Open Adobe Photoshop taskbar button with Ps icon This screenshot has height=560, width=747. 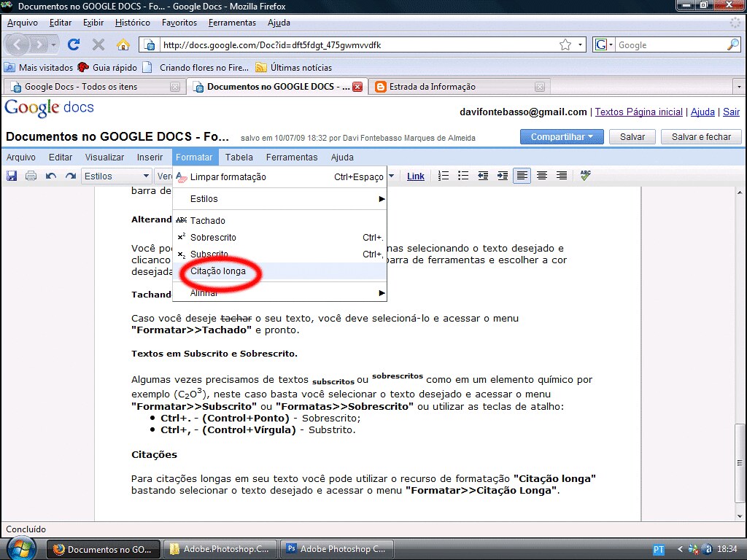tap(338, 549)
